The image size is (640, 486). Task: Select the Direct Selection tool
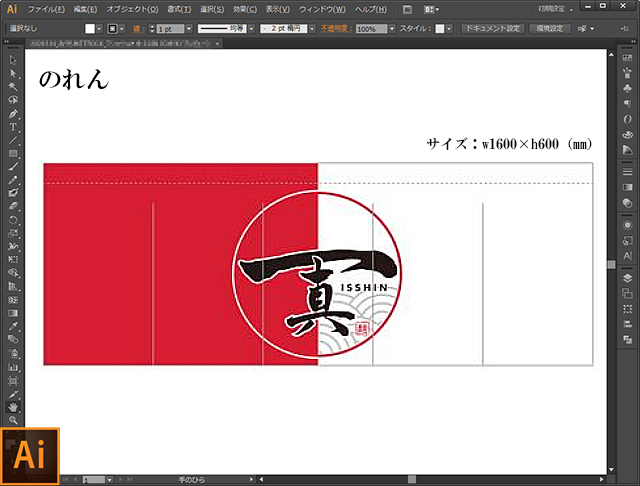pos(13,73)
